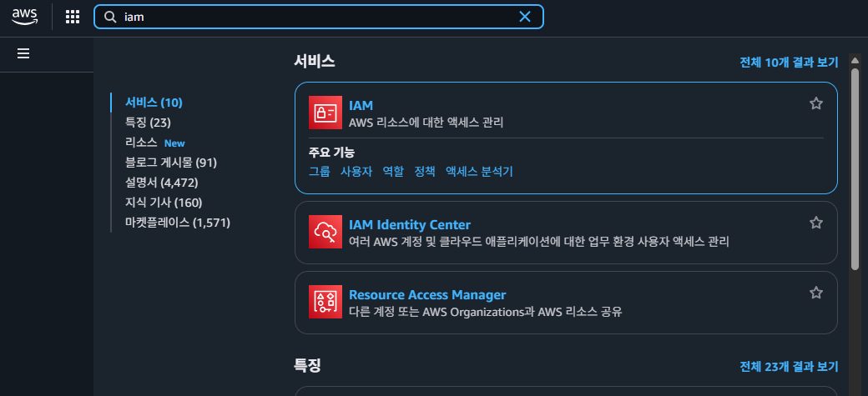View all results via 전체 23개 결과 보기

tap(789, 367)
